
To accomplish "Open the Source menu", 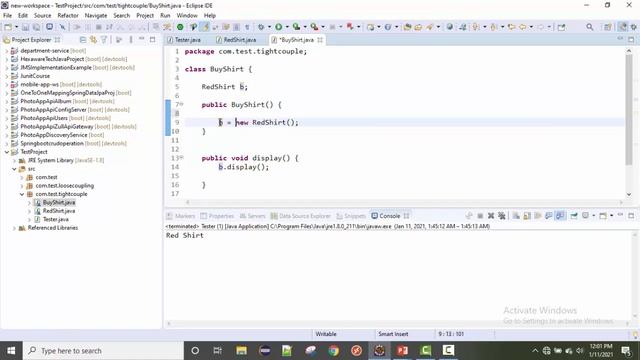I will click(x=42, y=15).
